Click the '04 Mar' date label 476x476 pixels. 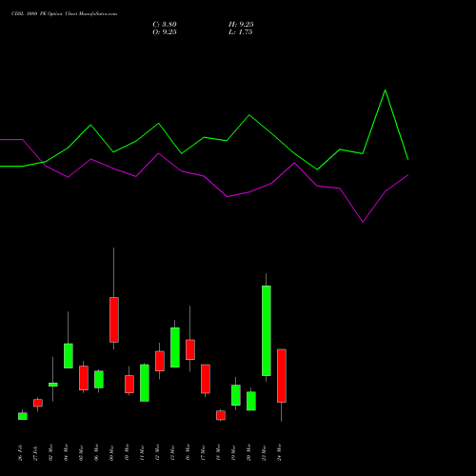[67, 453]
